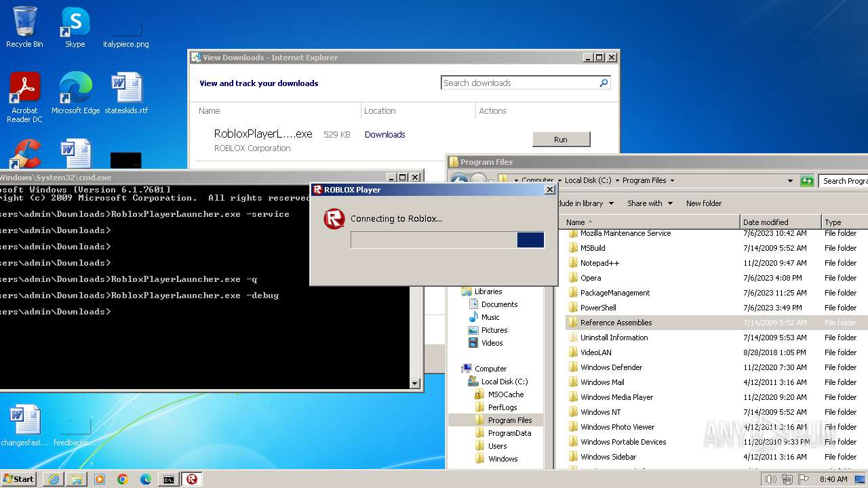This screenshot has width=868, height=488.
Task: Click the Action Center flag tray icon
Action: tap(804, 479)
